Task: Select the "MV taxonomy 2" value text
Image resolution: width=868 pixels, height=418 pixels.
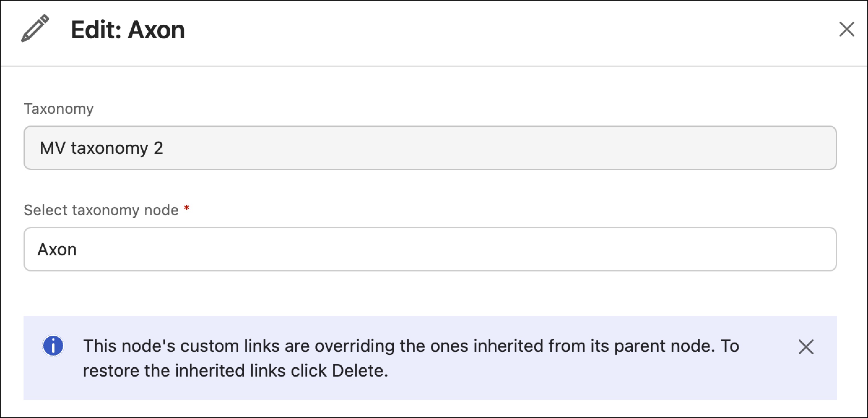Action: pos(101,148)
